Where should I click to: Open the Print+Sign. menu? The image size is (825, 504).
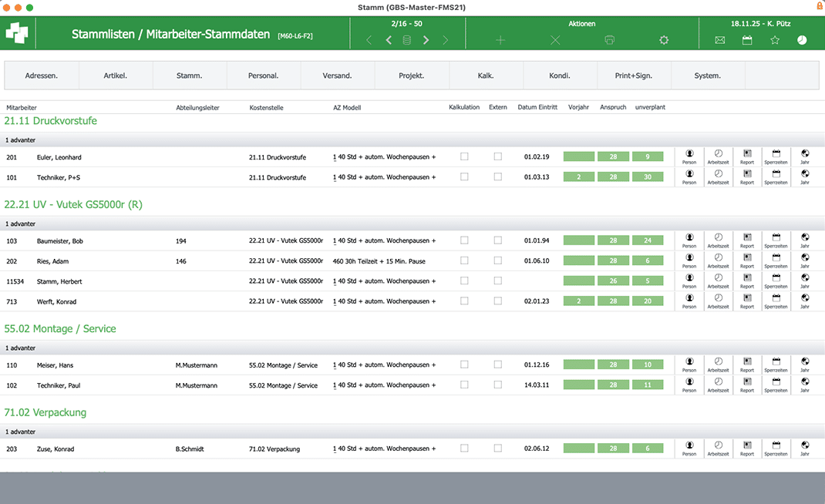coord(634,76)
